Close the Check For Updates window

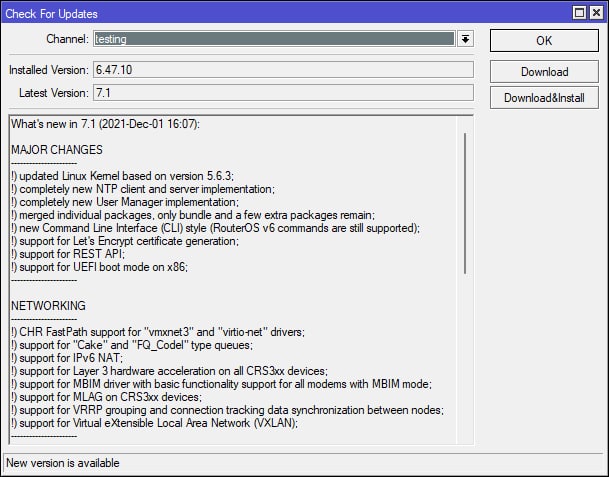pyautogui.click(x=596, y=13)
